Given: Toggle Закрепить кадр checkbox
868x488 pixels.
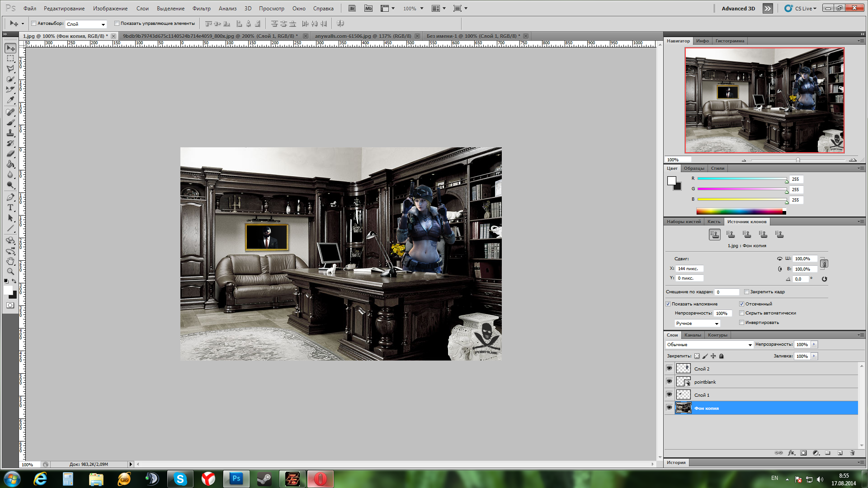Looking at the screenshot, I should [x=746, y=292].
